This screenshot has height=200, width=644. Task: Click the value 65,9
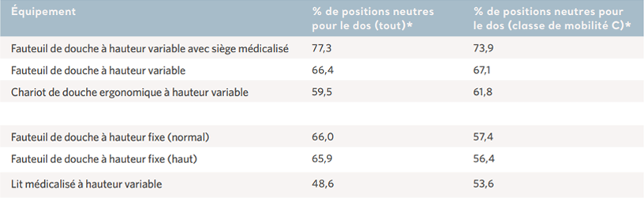[322, 158]
